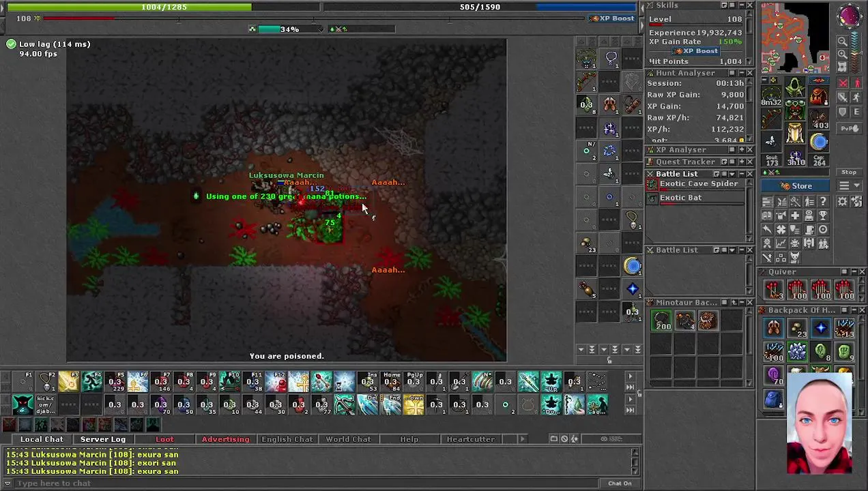Click the Exotic Cave Spider creature icon

click(652, 184)
